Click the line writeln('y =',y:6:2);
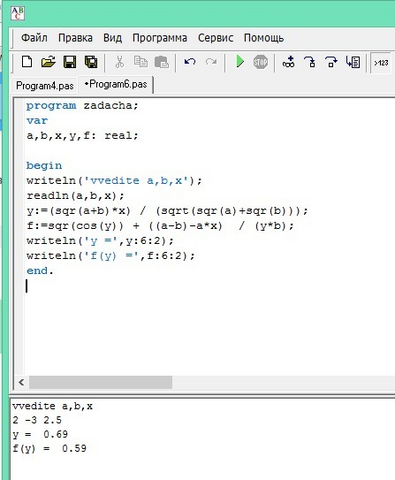The height and width of the screenshot is (480, 395). tap(100, 241)
